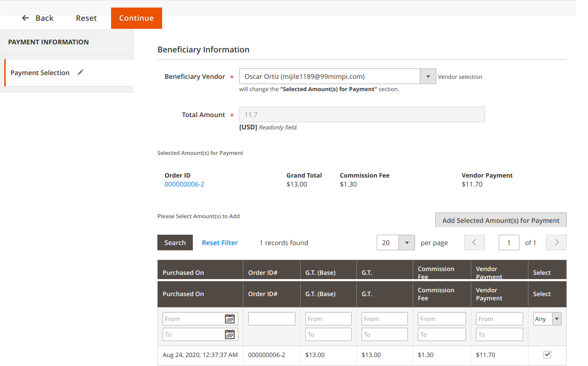Click the Reset Filter link
The width and height of the screenshot is (588, 366).
click(x=220, y=243)
